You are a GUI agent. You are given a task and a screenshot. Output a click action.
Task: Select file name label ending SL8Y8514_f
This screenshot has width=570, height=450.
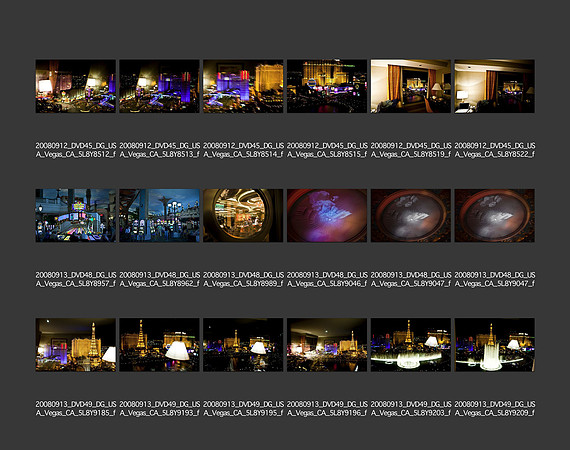244,150
